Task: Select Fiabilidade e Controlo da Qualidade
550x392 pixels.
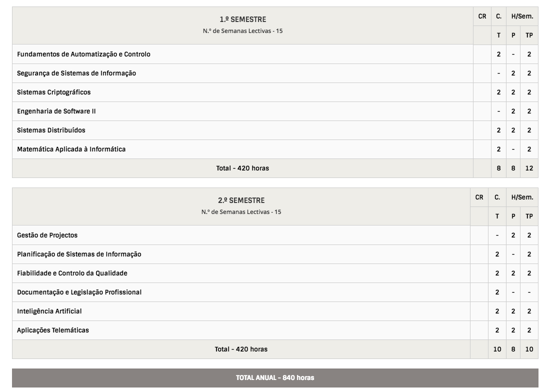Action: click(72, 273)
